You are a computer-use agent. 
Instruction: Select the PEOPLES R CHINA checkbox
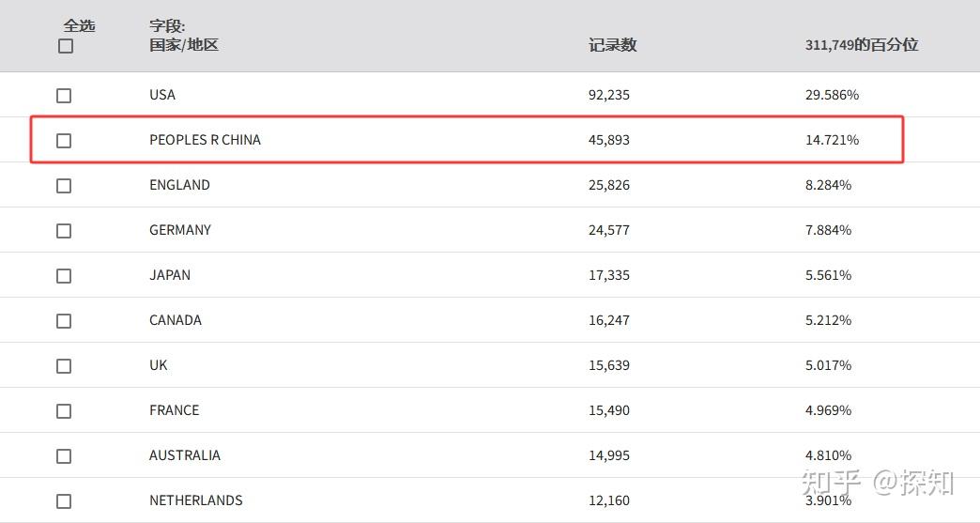coord(64,141)
